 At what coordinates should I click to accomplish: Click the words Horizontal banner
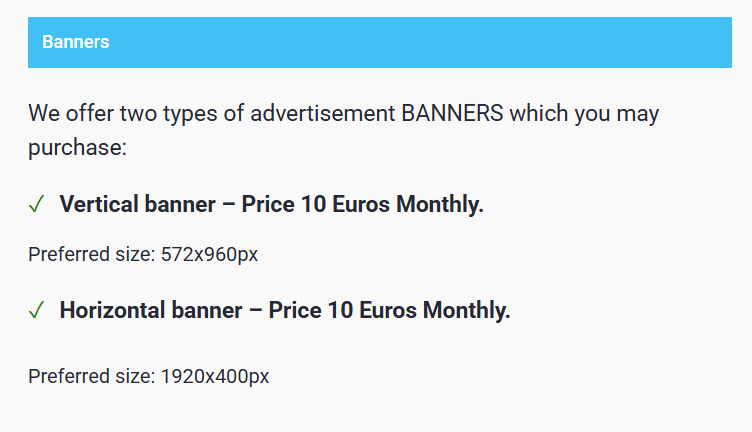(x=151, y=310)
